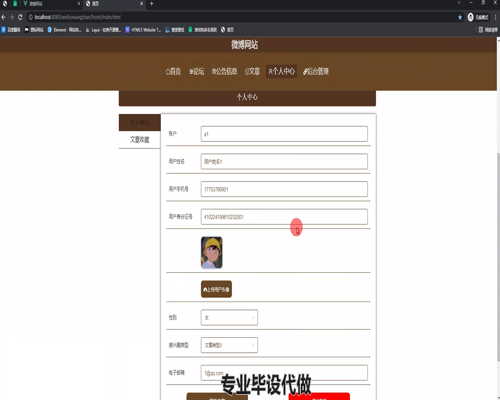
Task: Click the pinned green tab icon
Action: coord(15,4)
